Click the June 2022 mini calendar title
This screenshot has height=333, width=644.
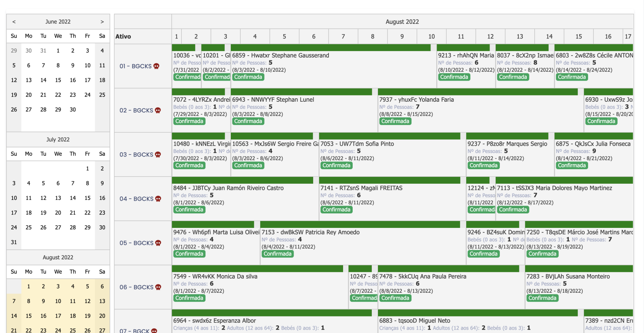click(x=58, y=22)
